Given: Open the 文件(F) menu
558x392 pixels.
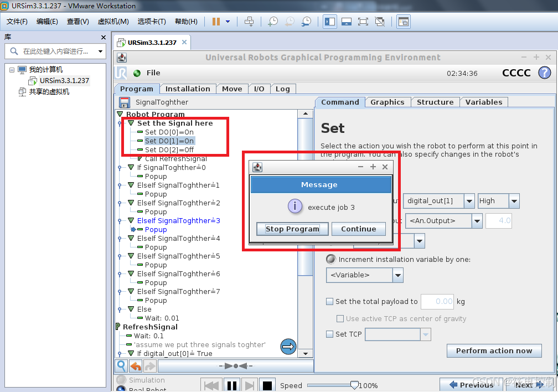Looking at the screenshot, I should [17, 22].
